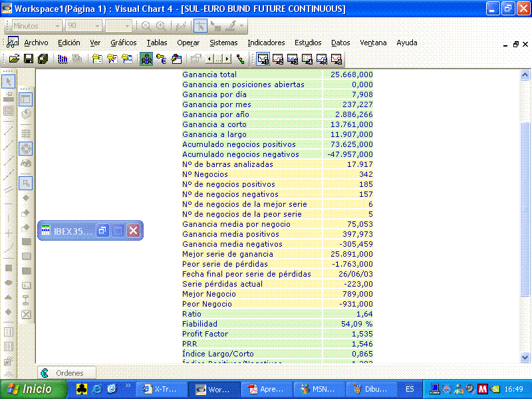The width and height of the screenshot is (532, 399).
Task: Open the Indicadores menu
Action: click(x=266, y=43)
